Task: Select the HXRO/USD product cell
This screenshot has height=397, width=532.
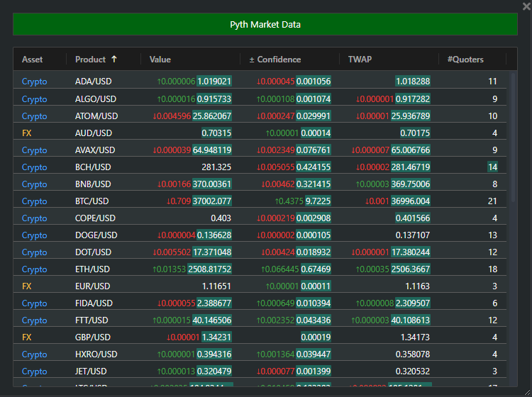Action: point(96,354)
